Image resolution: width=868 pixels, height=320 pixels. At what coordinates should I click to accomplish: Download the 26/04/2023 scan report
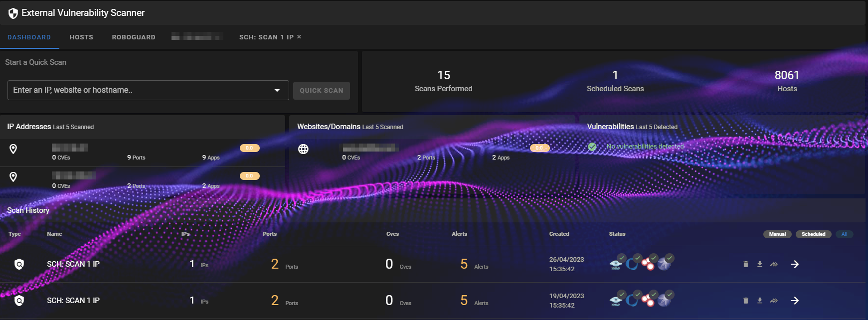pyautogui.click(x=759, y=264)
